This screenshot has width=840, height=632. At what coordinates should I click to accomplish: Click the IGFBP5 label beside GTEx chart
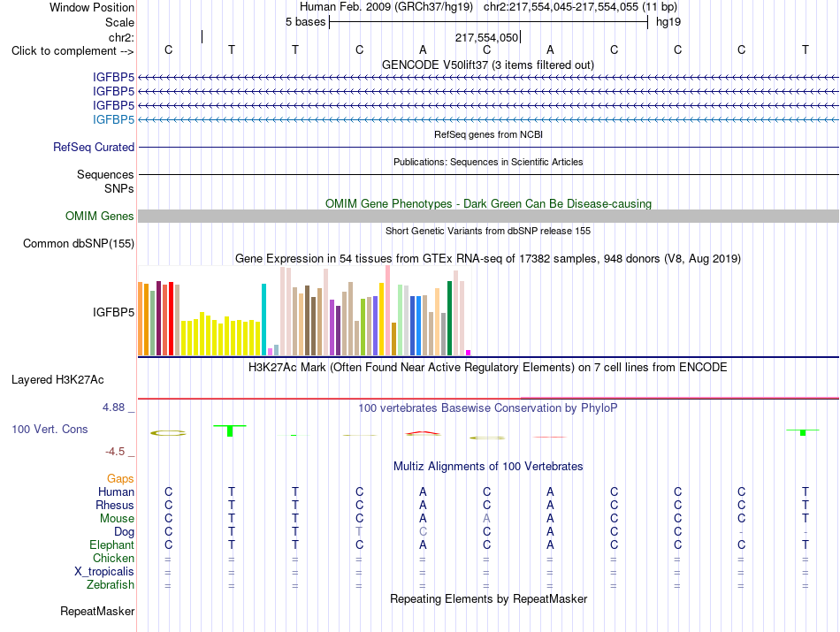[x=113, y=312]
